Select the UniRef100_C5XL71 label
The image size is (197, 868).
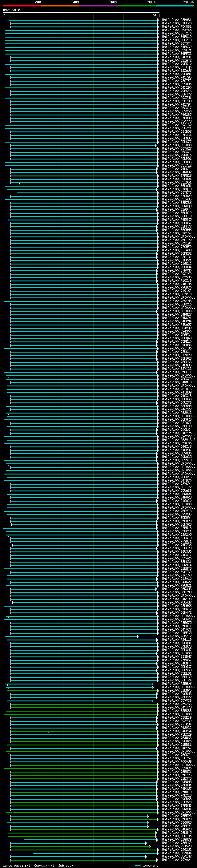click(x=177, y=50)
